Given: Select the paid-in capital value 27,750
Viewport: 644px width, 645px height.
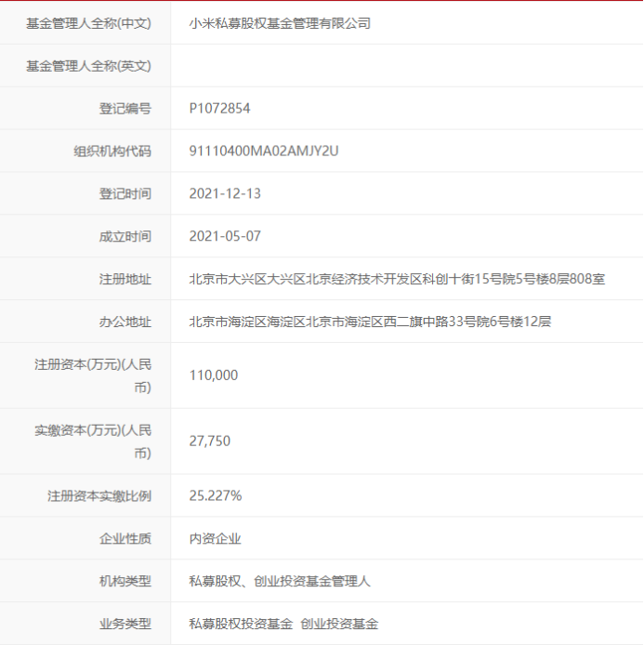Looking at the screenshot, I should coord(210,441).
